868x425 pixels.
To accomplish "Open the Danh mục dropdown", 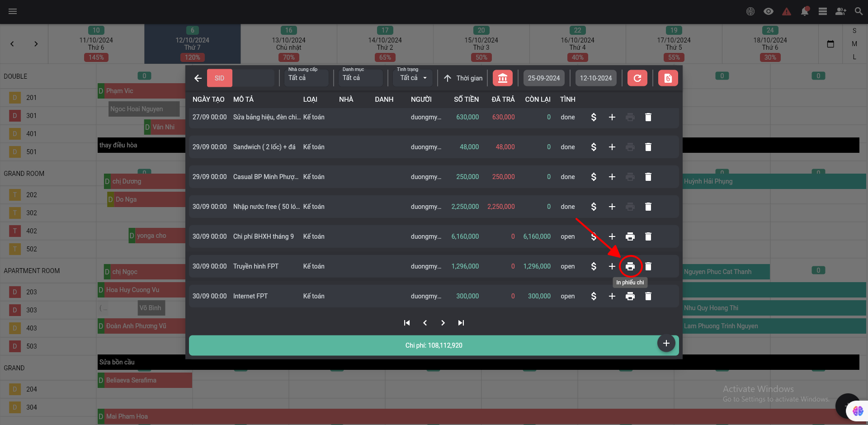I will [x=362, y=77].
